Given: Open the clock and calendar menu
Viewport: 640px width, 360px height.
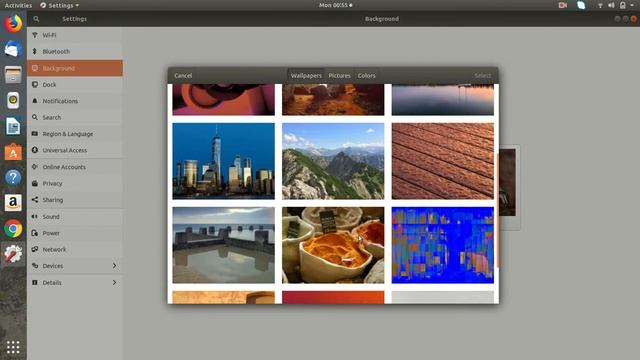Looking at the screenshot, I should [x=336, y=5].
